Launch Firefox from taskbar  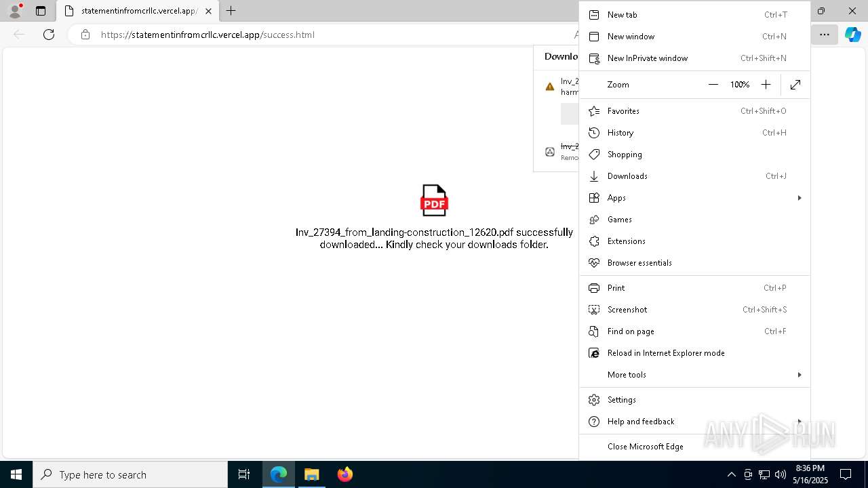tap(345, 474)
